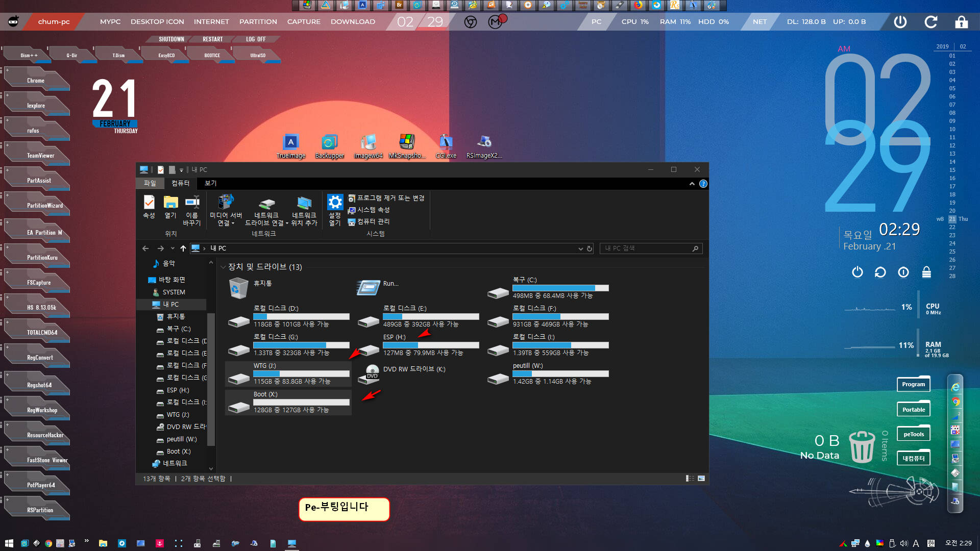Select WTG (J:) drive
Image resolution: width=980 pixels, height=551 pixels.
coord(288,374)
